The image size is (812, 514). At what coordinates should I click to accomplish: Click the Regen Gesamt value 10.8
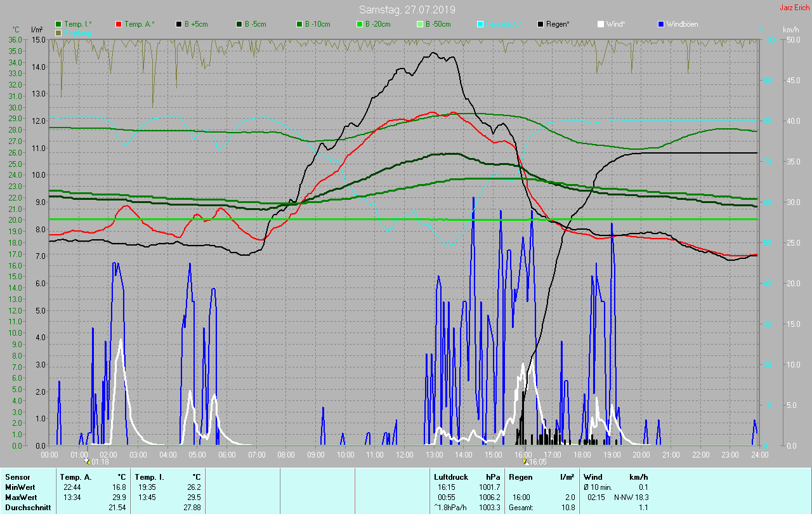tap(568, 508)
